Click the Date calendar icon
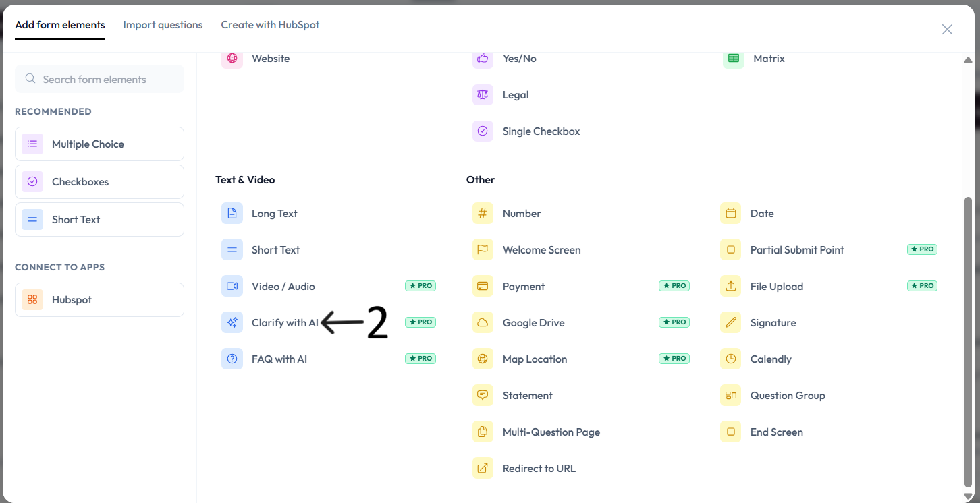This screenshot has width=980, height=503. [731, 214]
